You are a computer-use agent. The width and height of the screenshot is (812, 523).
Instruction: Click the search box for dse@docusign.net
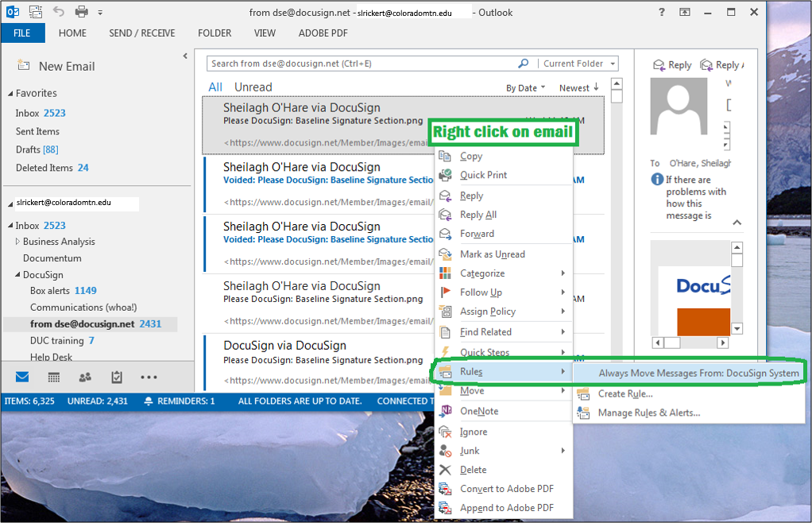[362, 64]
